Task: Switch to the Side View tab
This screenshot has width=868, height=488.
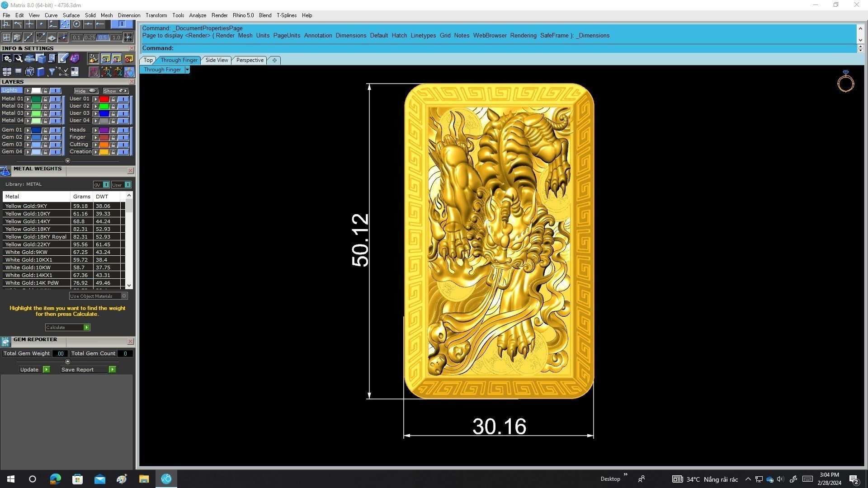Action: click(x=217, y=60)
